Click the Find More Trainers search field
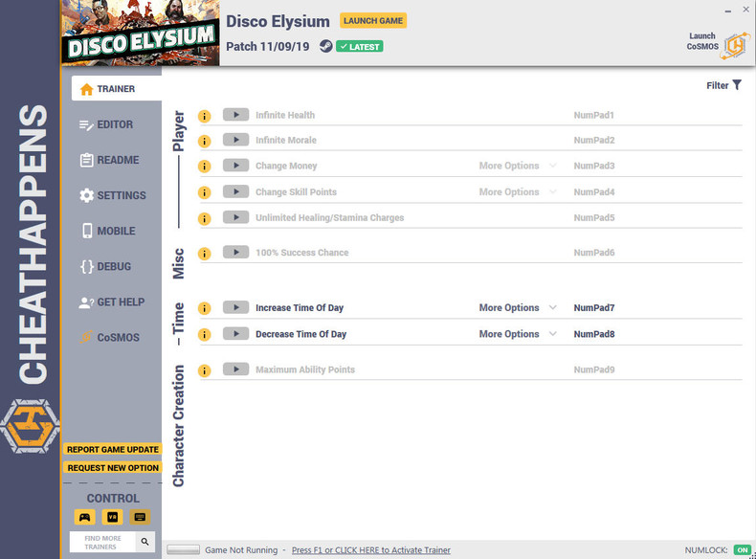The image size is (756, 559). tap(102, 542)
